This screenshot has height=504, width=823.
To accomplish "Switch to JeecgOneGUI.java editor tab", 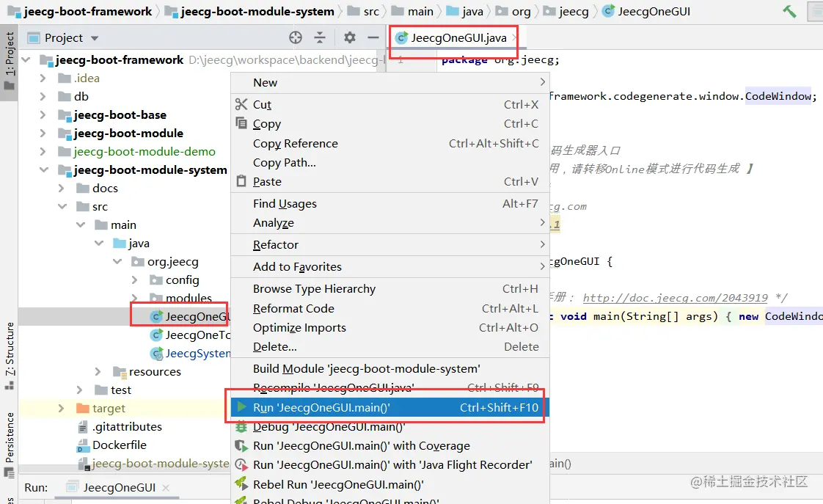I will [455, 38].
